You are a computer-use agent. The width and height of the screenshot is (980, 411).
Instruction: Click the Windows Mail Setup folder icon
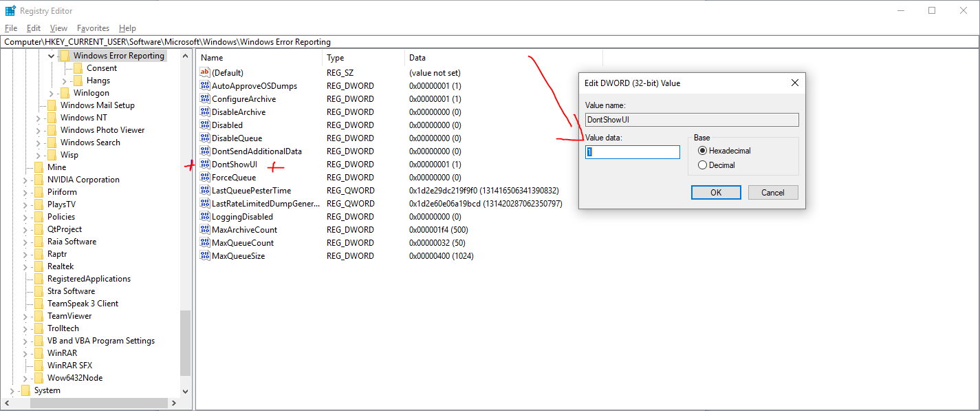[52, 105]
